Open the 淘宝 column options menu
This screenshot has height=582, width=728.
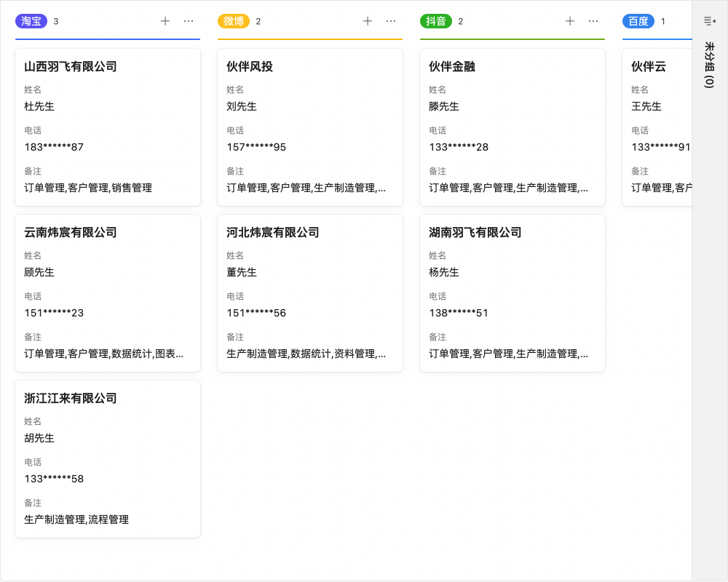coord(189,21)
